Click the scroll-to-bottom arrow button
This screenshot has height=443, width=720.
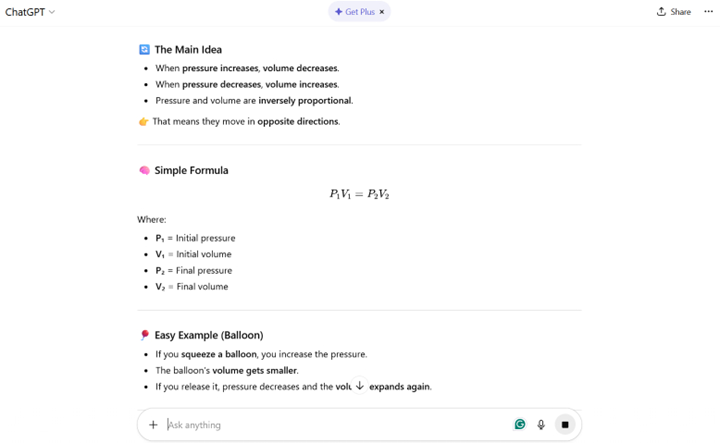[x=360, y=386]
